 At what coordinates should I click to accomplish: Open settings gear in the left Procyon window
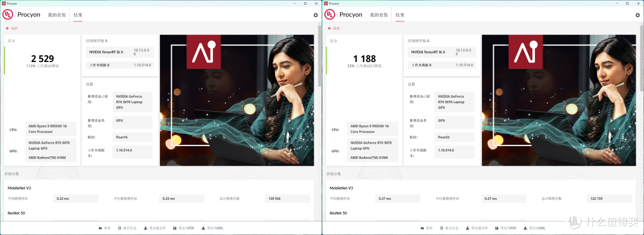[x=315, y=15]
